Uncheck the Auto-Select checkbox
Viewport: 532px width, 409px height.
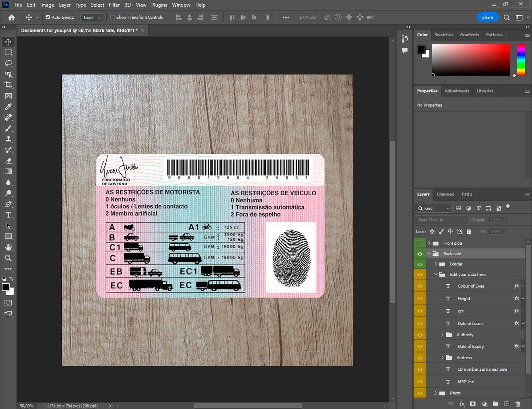pyautogui.click(x=48, y=17)
